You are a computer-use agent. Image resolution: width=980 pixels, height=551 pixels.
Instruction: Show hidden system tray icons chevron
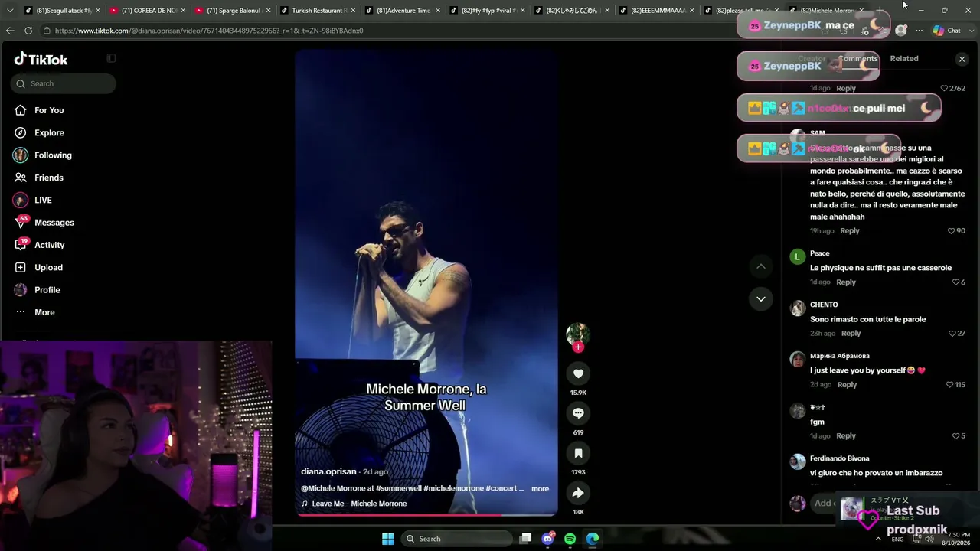point(878,539)
